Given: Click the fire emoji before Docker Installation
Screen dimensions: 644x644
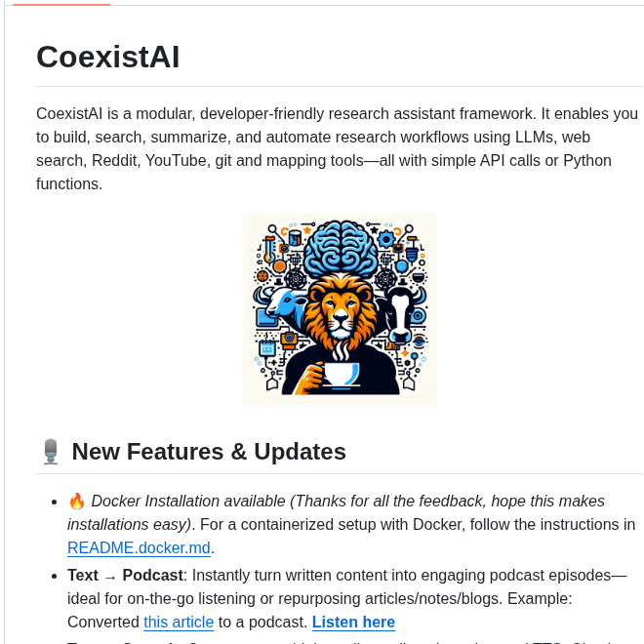Looking at the screenshot, I should pos(77,502).
